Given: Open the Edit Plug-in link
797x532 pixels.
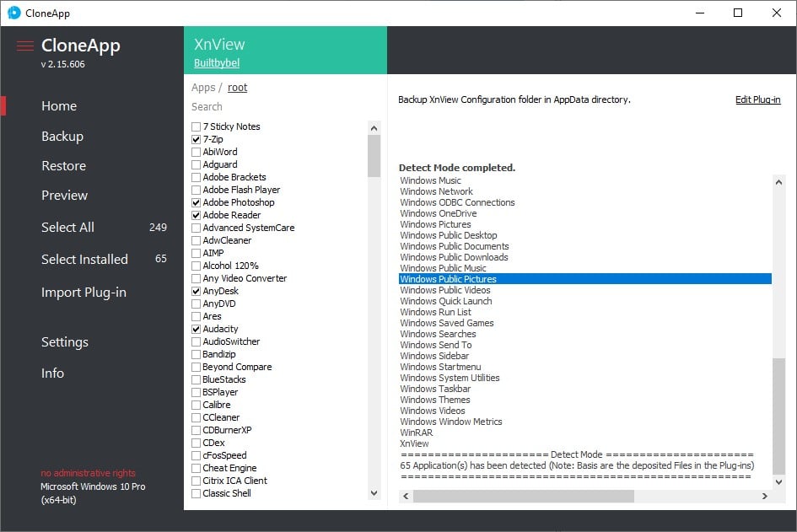Looking at the screenshot, I should 757,99.
